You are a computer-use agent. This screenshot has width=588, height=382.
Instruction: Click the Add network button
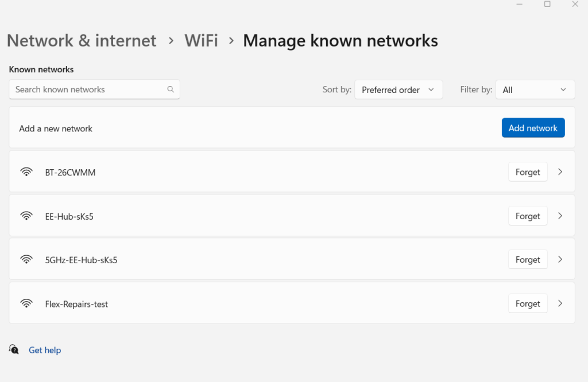point(533,127)
